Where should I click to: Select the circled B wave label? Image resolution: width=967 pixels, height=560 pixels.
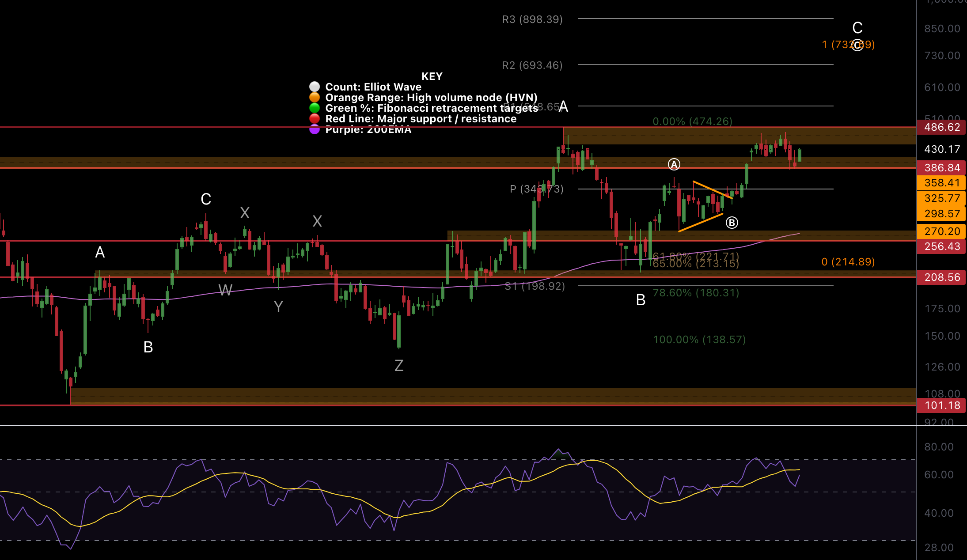point(732,223)
